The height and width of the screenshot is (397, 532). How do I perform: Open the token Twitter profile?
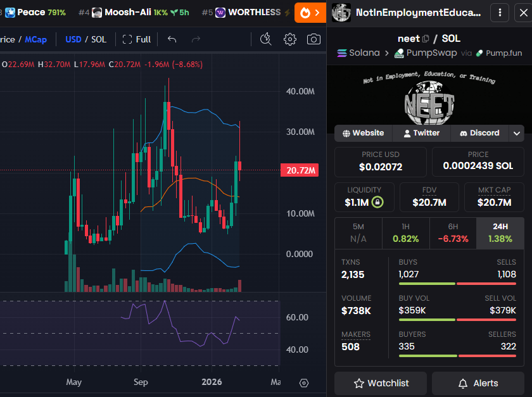click(421, 133)
